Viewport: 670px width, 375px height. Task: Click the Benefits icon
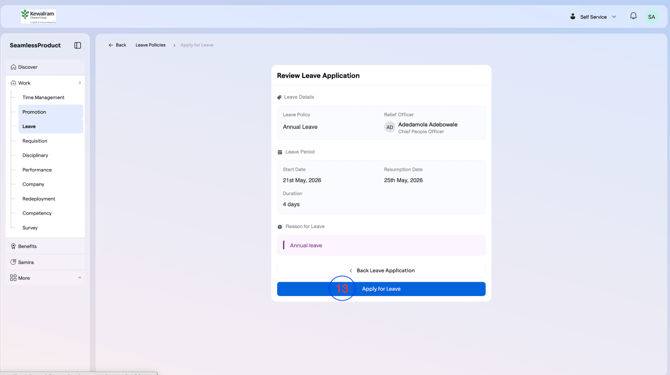(13, 246)
